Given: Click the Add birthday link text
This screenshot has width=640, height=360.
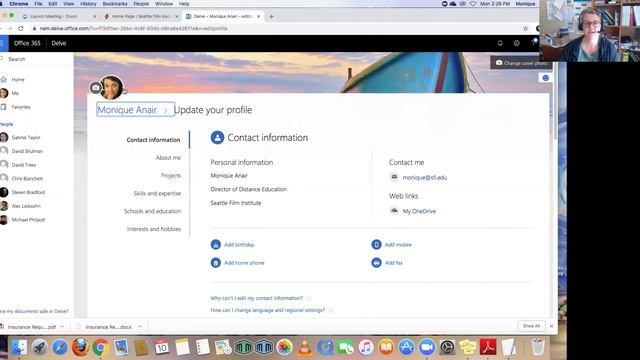Looking at the screenshot, I should (x=239, y=245).
